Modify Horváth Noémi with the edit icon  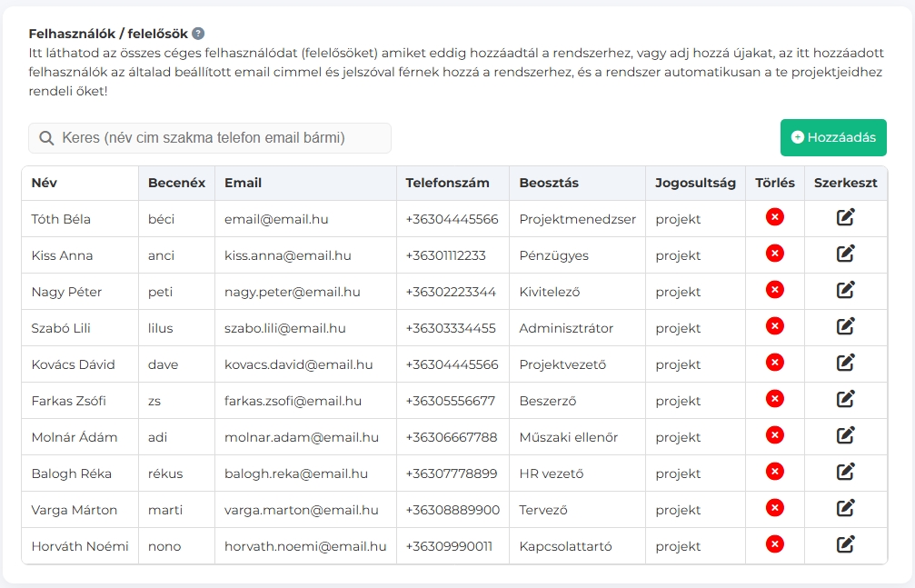point(846,544)
